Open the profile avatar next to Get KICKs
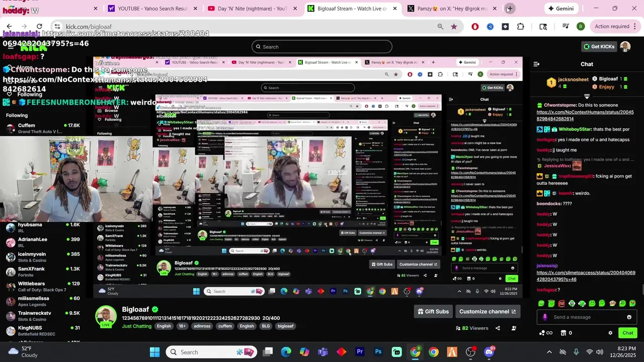This screenshot has height=362, width=644. coord(625,47)
